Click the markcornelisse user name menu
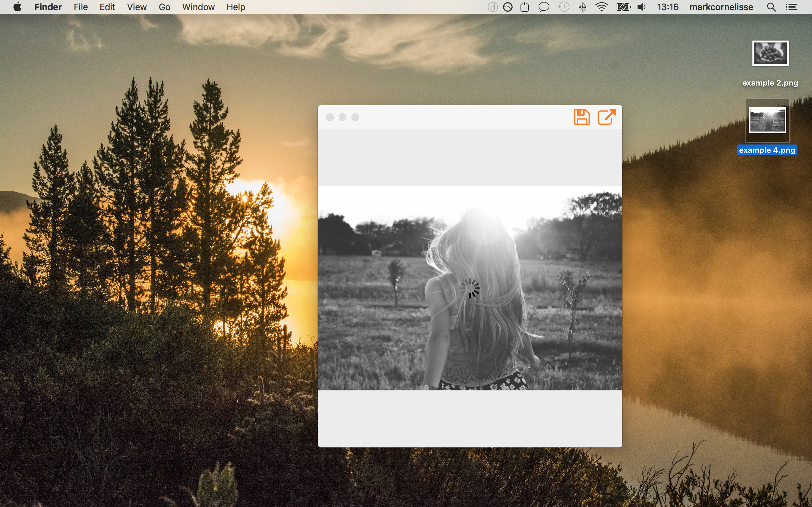This screenshot has height=507, width=812. 721,7
